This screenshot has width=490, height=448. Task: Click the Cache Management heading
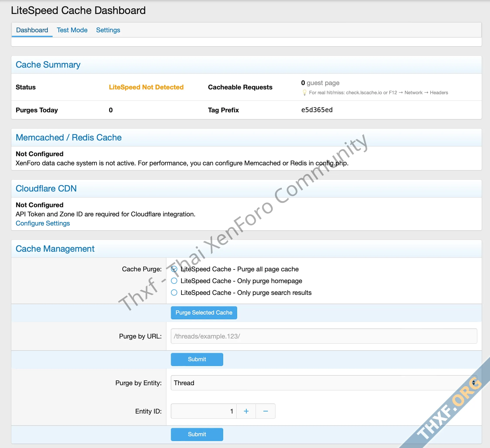(x=55, y=249)
